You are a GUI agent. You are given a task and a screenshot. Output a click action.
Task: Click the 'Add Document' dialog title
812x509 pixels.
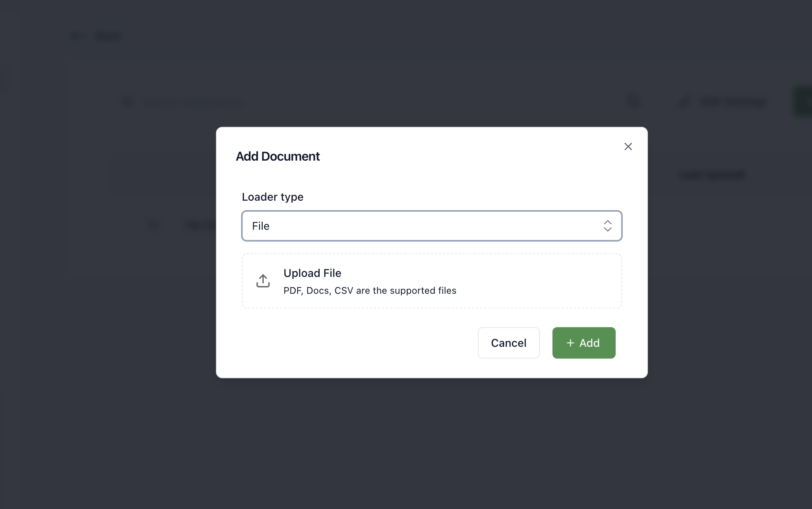coord(278,156)
